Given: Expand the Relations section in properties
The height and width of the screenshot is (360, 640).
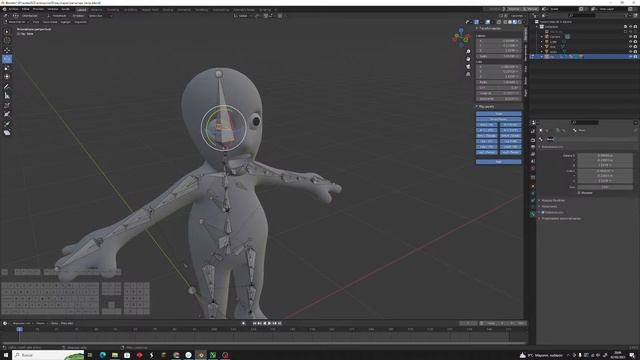Looking at the screenshot, I should 549,207.
